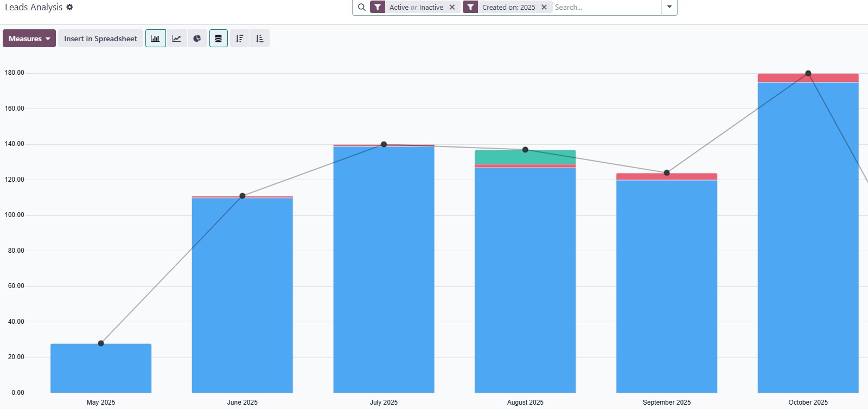Sort chart in descending order
This screenshot has height=409, width=868.
[239, 39]
